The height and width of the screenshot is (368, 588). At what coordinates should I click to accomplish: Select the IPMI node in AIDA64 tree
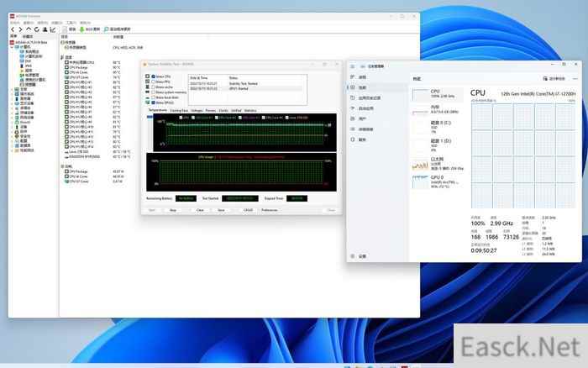(28, 66)
